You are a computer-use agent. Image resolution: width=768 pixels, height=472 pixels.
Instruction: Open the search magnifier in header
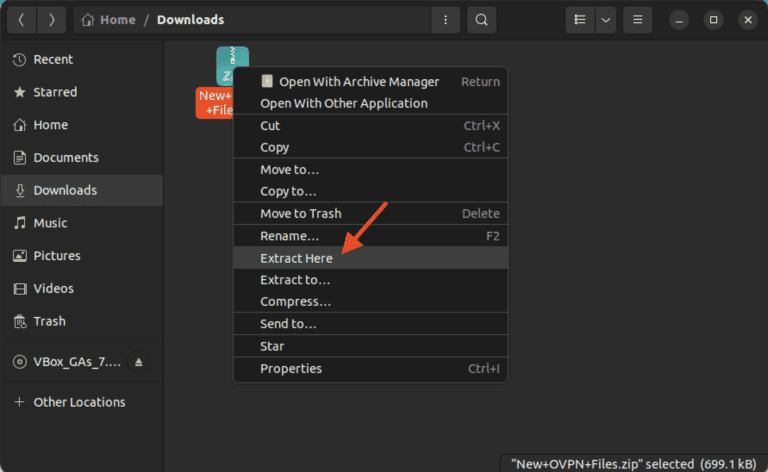tap(482, 20)
